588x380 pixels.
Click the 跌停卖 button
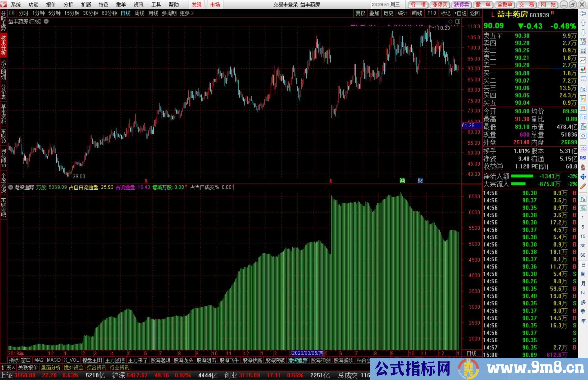coord(462,5)
